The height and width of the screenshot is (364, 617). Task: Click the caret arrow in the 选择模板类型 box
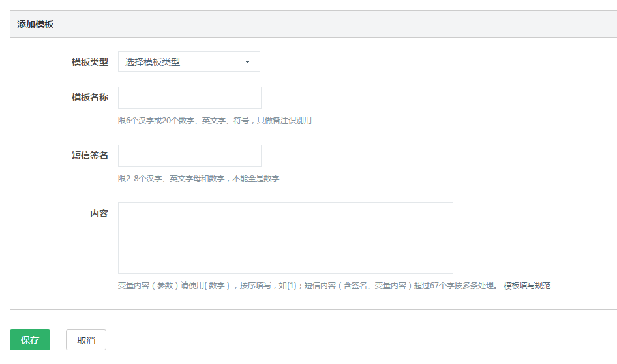tap(247, 62)
